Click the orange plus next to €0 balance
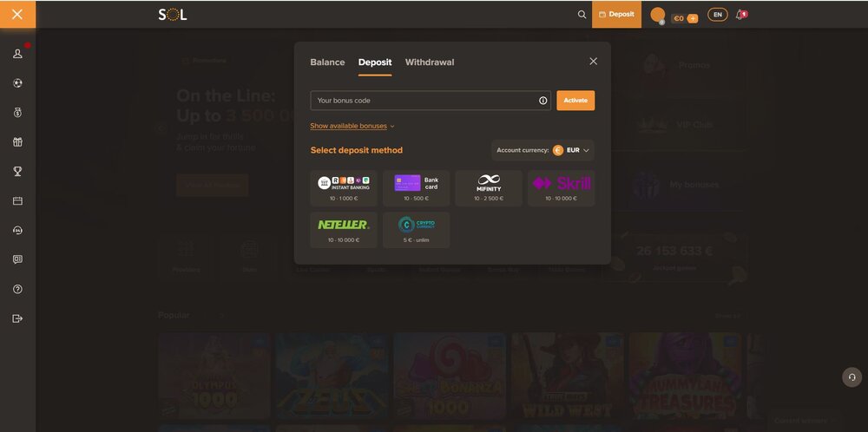This screenshot has width=868, height=432. [x=693, y=18]
